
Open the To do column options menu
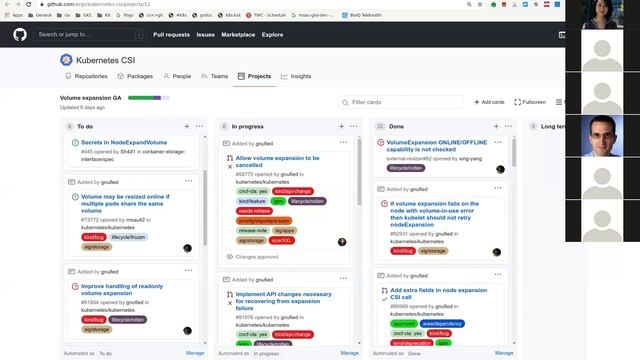pyautogui.click(x=199, y=127)
